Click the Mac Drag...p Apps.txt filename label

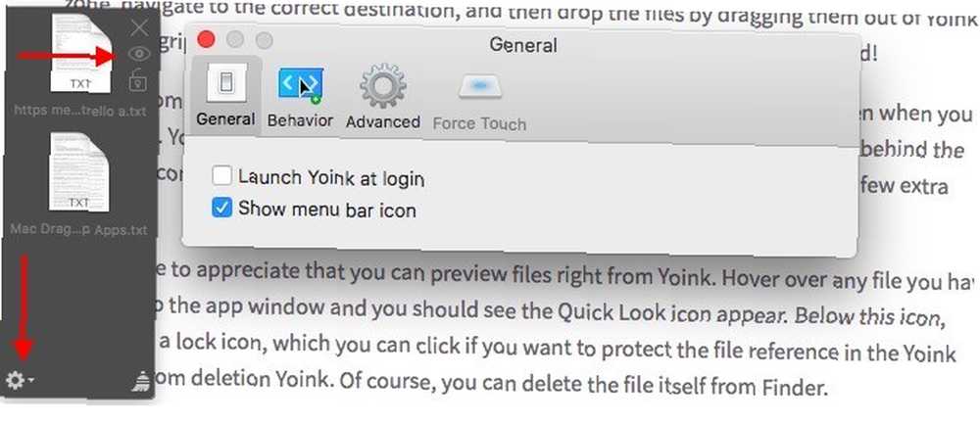tap(78, 230)
